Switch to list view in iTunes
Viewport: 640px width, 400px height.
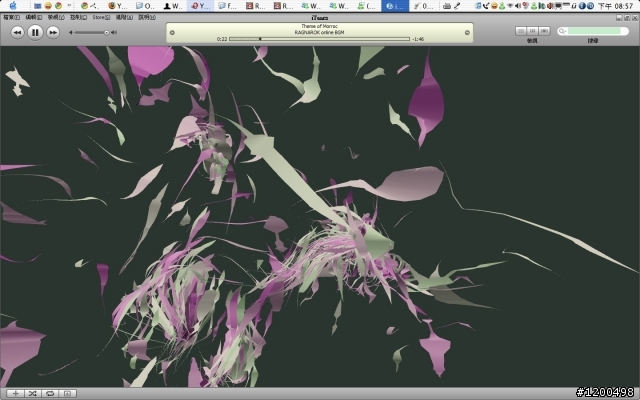click(521, 31)
